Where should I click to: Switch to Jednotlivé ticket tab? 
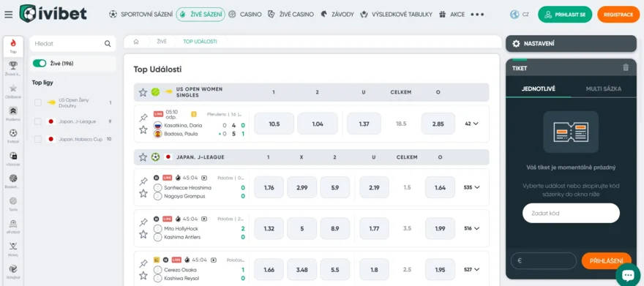539,89
